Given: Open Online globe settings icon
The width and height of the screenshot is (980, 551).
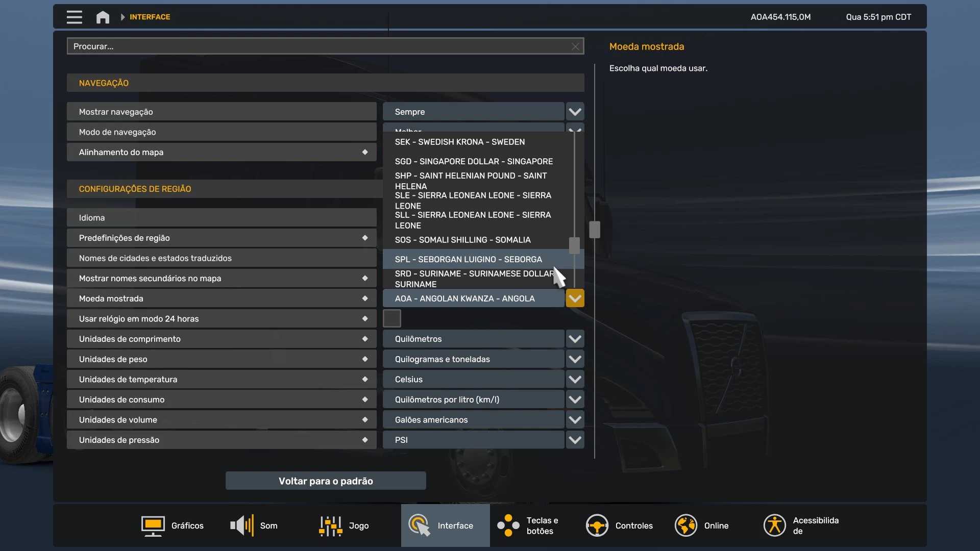Looking at the screenshot, I should tap(685, 525).
